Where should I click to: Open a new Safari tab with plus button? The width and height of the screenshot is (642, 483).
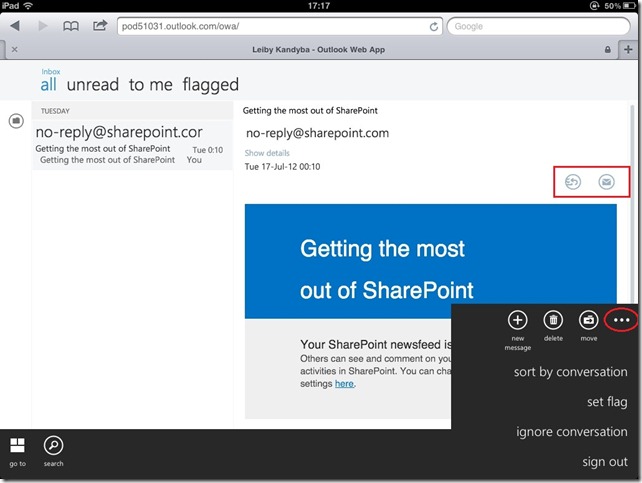(628, 50)
